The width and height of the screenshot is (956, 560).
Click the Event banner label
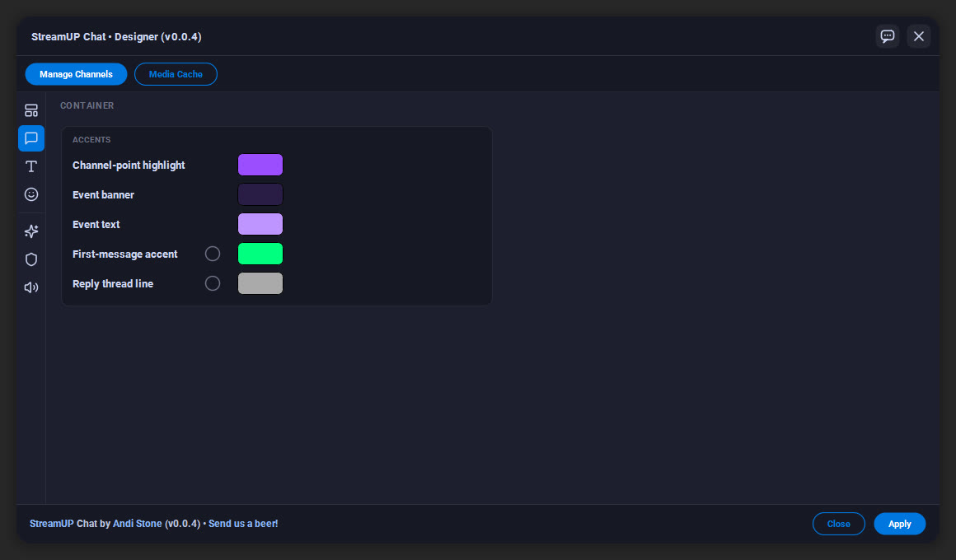[103, 195]
